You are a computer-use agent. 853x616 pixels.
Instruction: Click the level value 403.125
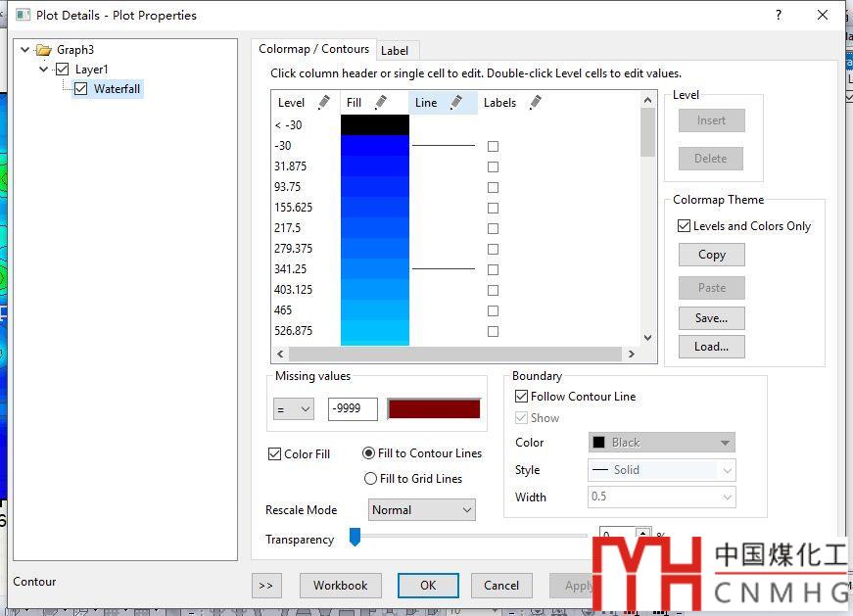293,290
